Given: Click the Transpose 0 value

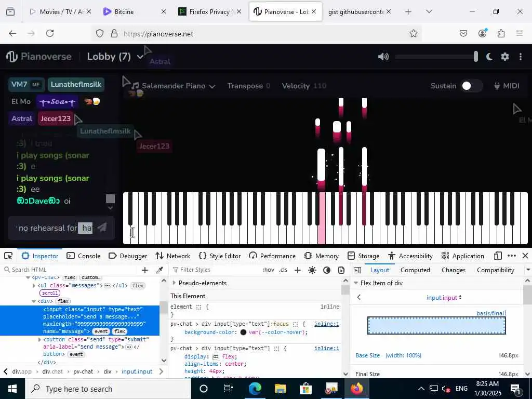Looking at the screenshot, I should pyautogui.click(x=249, y=86).
